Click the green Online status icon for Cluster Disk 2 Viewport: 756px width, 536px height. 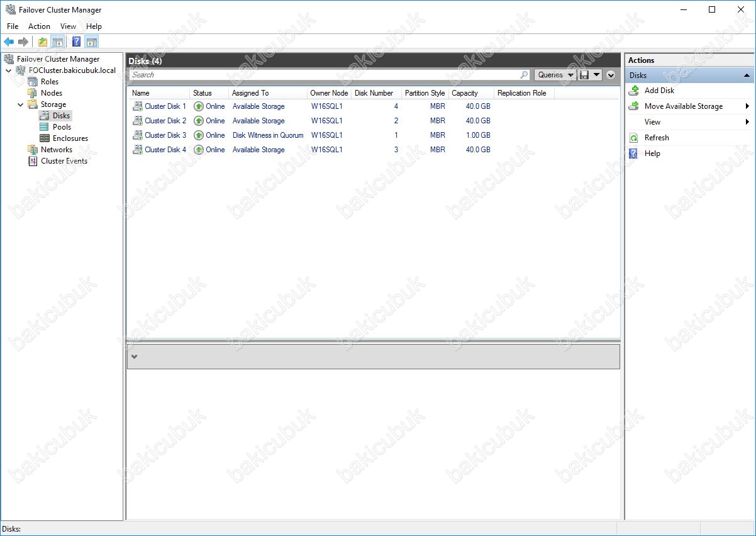199,121
